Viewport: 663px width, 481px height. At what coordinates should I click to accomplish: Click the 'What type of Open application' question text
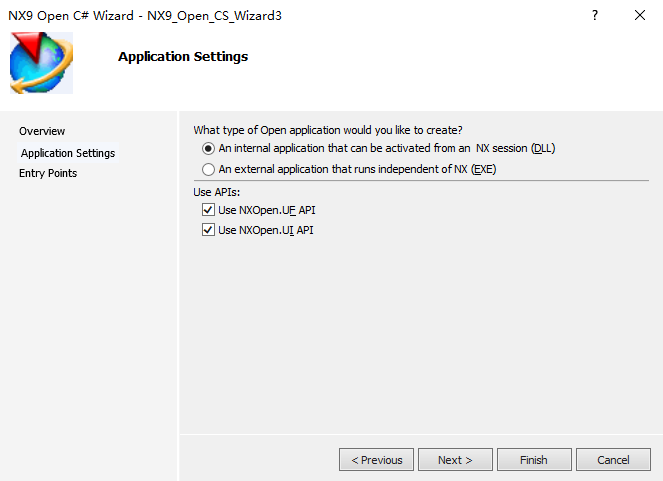click(x=327, y=130)
